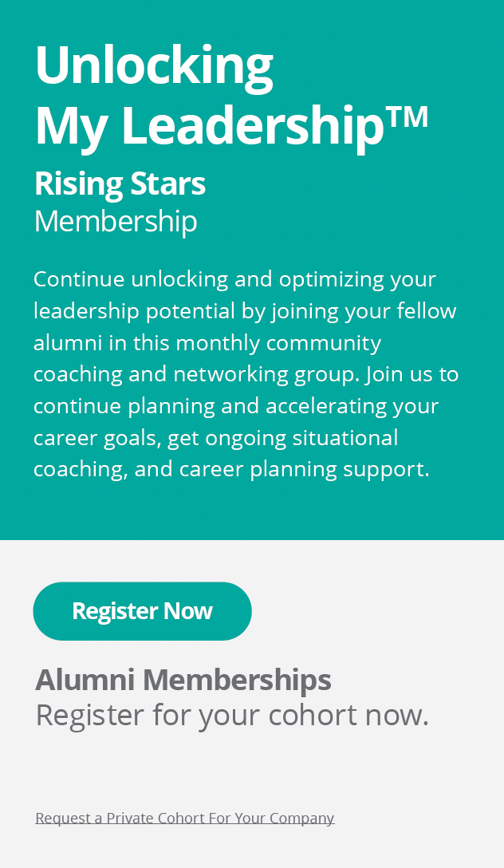Select the Membership text under Rising Stars

(x=116, y=221)
